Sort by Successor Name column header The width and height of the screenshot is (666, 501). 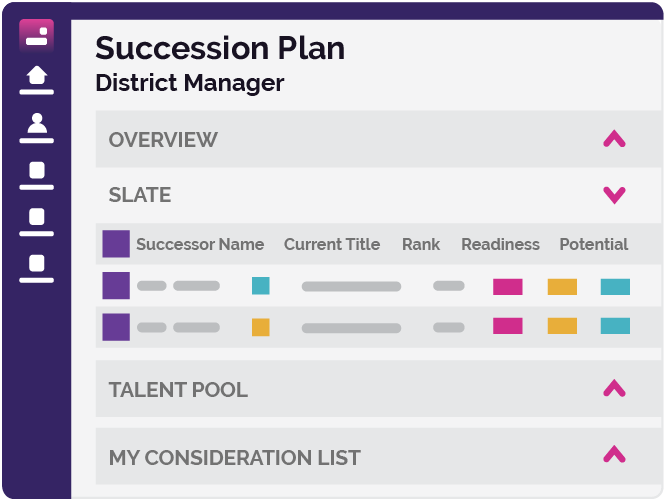tap(200, 244)
